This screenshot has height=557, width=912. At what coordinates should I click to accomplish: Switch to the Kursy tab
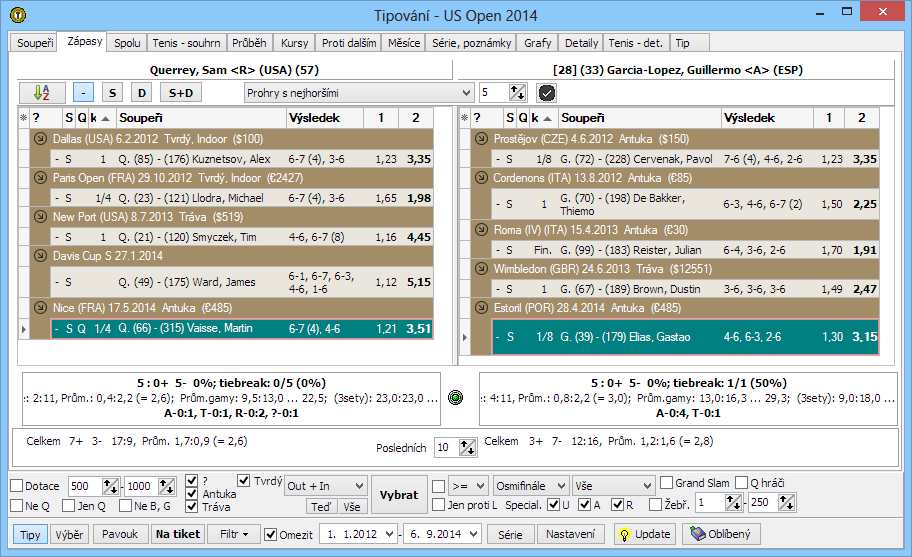294,43
